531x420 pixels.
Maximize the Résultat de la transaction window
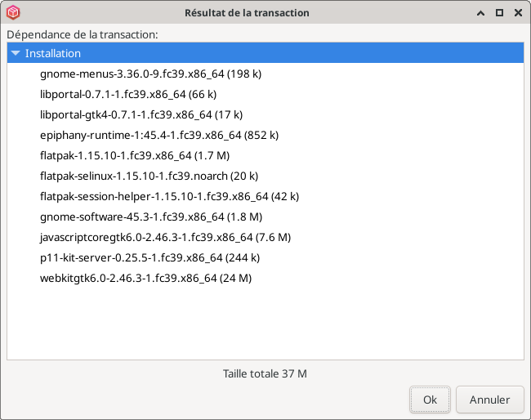pyautogui.click(x=499, y=13)
